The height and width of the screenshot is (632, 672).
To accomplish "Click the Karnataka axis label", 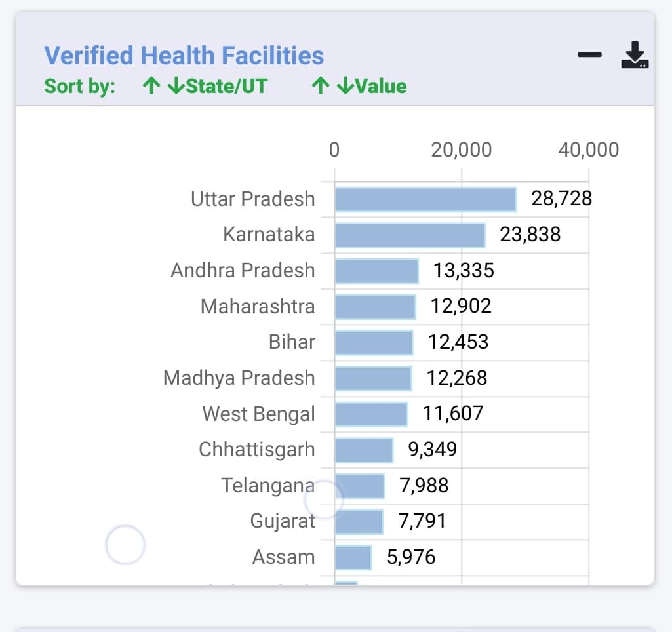I will tap(269, 235).
